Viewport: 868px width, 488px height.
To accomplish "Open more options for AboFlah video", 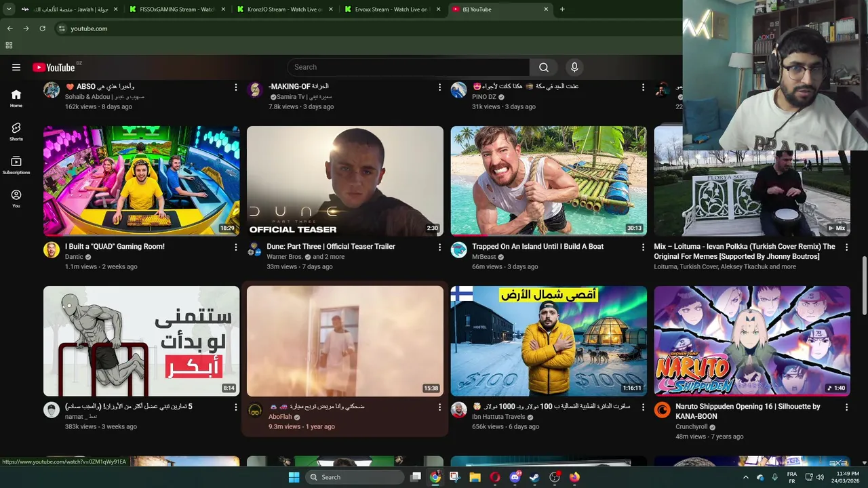I will [439, 407].
